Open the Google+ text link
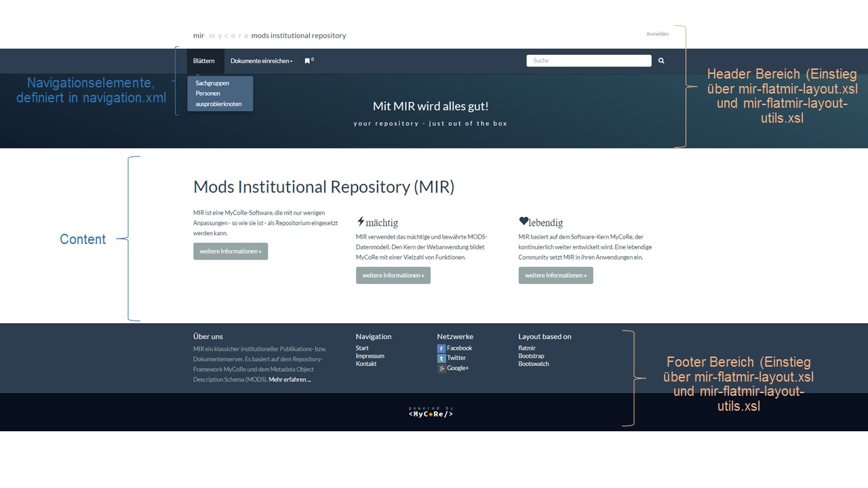 coord(458,368)
